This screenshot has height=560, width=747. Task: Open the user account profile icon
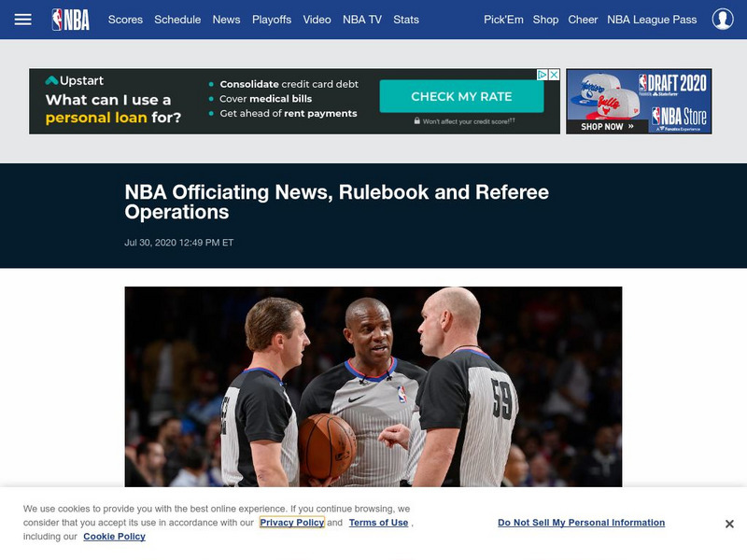pos(723,20)
